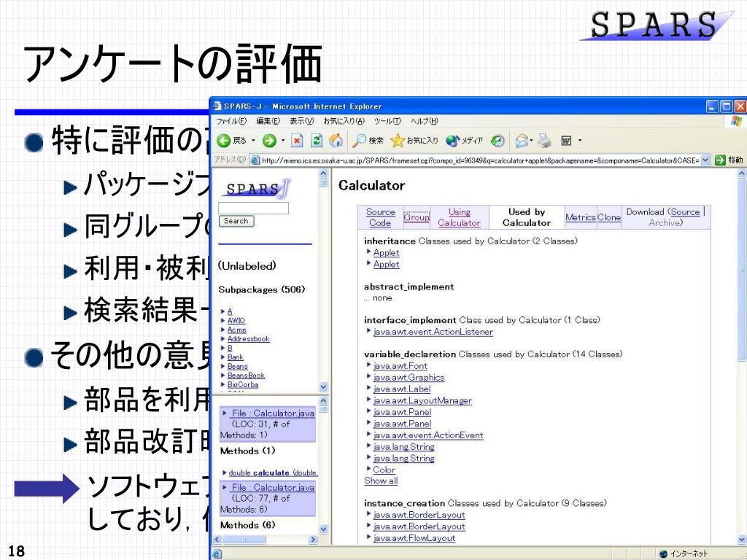Click the SPARS-J search input field
Image resolution: width=747 pixels, height=560 pixels.
253,208
